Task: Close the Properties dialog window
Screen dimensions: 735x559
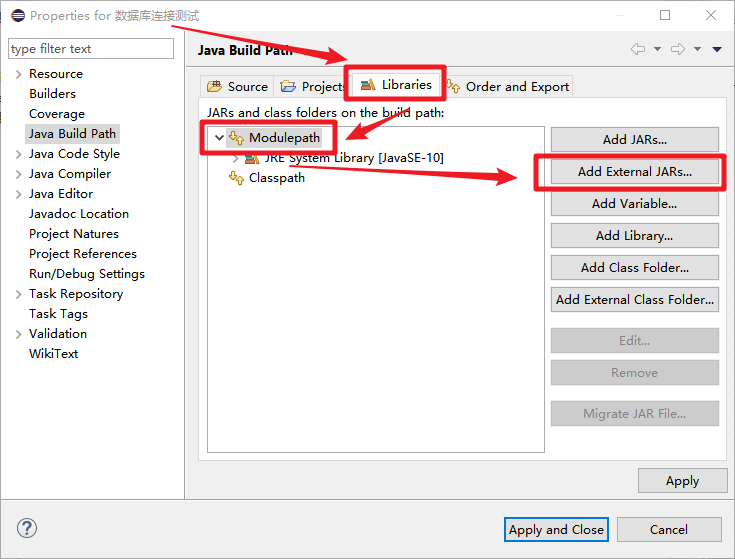Action: (x=711, y=15)
